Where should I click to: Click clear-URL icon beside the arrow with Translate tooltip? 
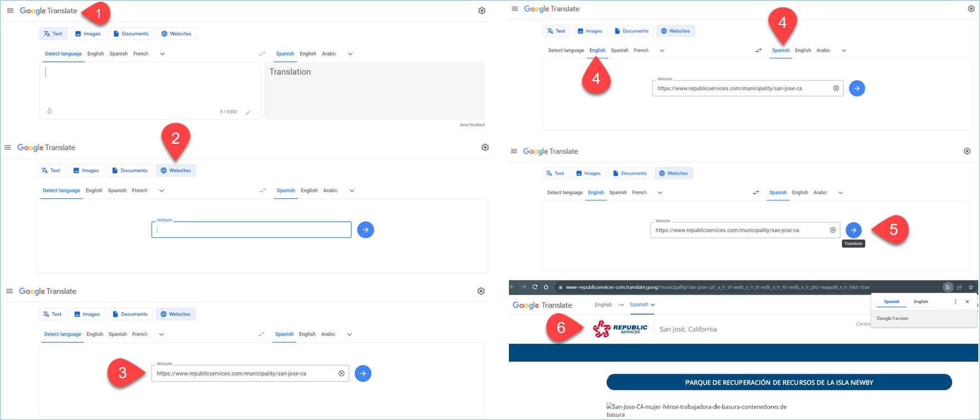833,230
